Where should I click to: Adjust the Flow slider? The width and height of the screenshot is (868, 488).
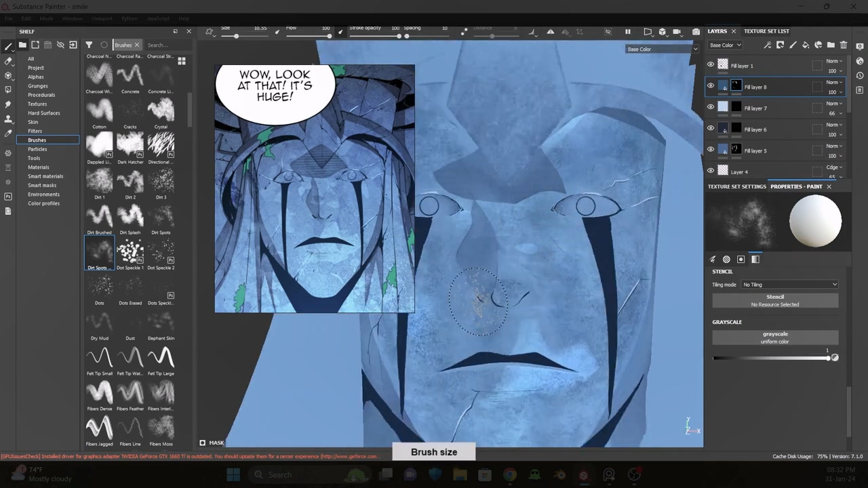(x=309, y=36)
